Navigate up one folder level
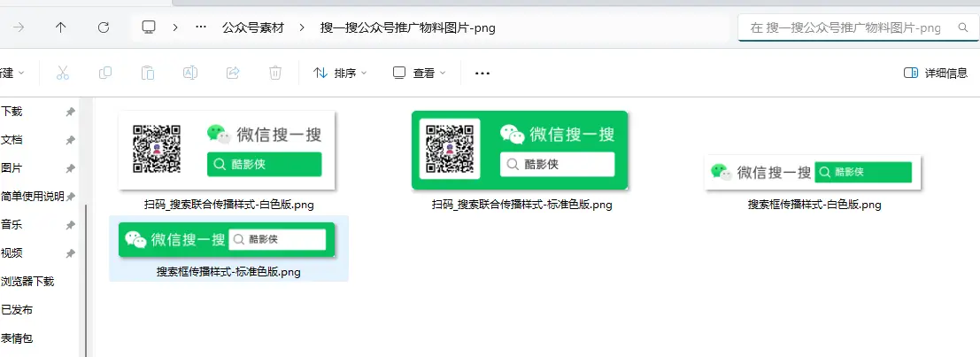This screenshot has height=357, width=980. (x=60, y=27)
